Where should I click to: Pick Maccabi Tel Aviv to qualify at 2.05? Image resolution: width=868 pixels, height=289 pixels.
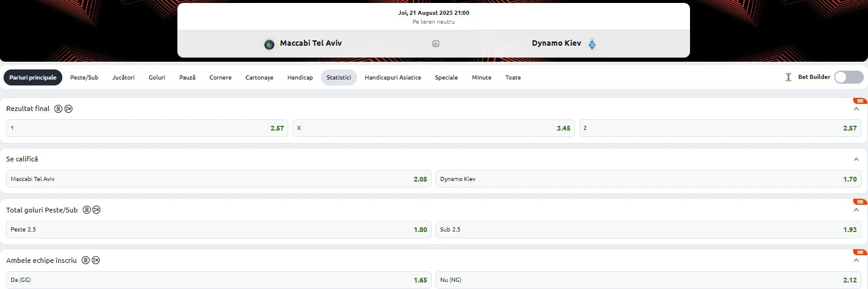219,179
